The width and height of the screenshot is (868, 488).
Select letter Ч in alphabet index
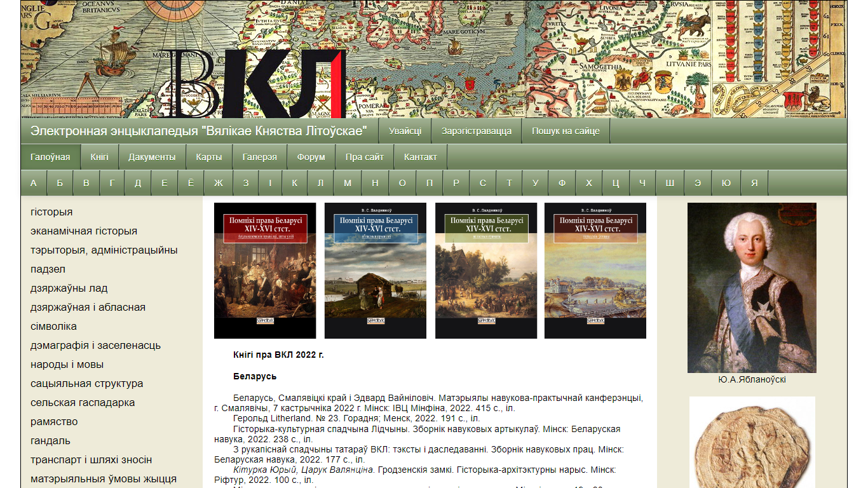point(642,183)
